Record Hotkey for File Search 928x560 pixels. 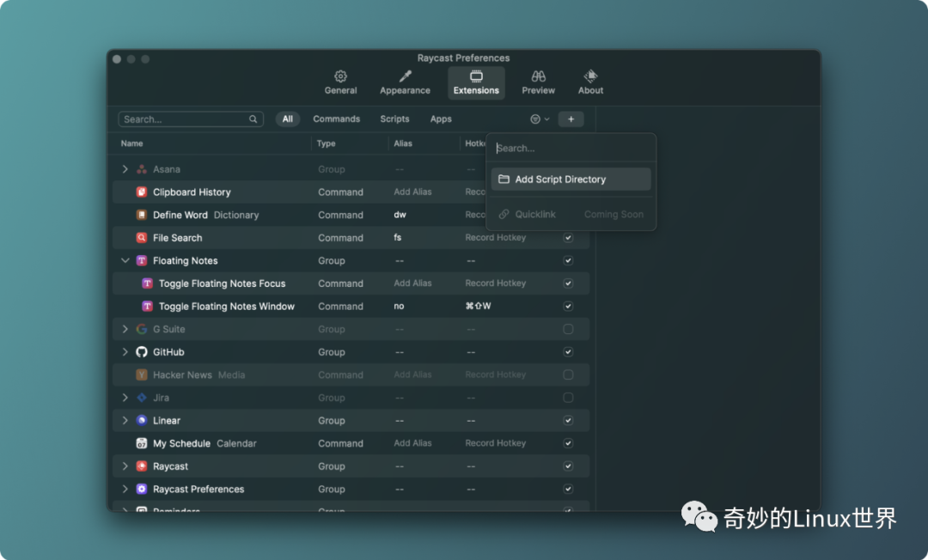click(496, 237)
